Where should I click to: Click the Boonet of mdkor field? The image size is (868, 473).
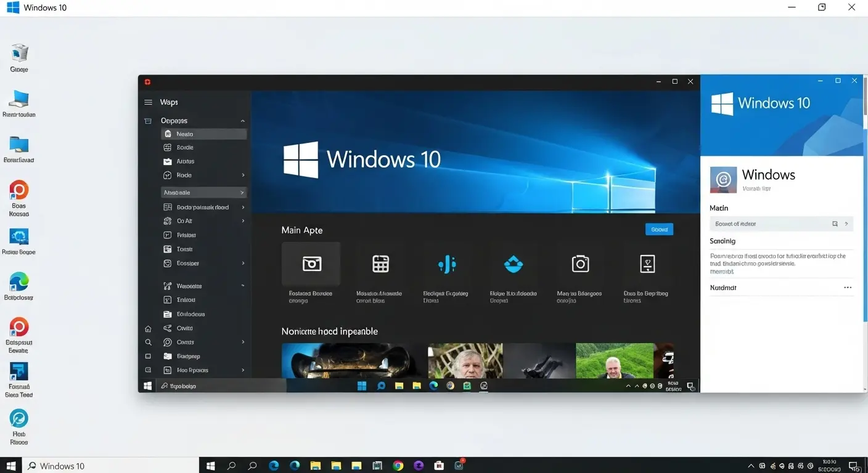click(781, 224)
